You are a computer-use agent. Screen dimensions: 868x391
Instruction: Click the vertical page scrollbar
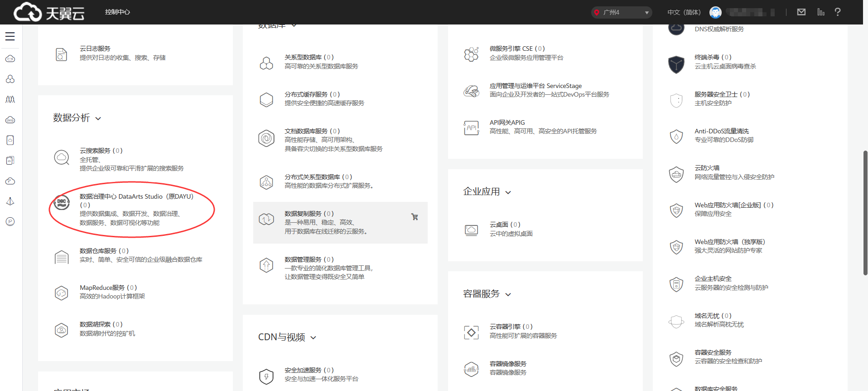[x=865, y=213]
